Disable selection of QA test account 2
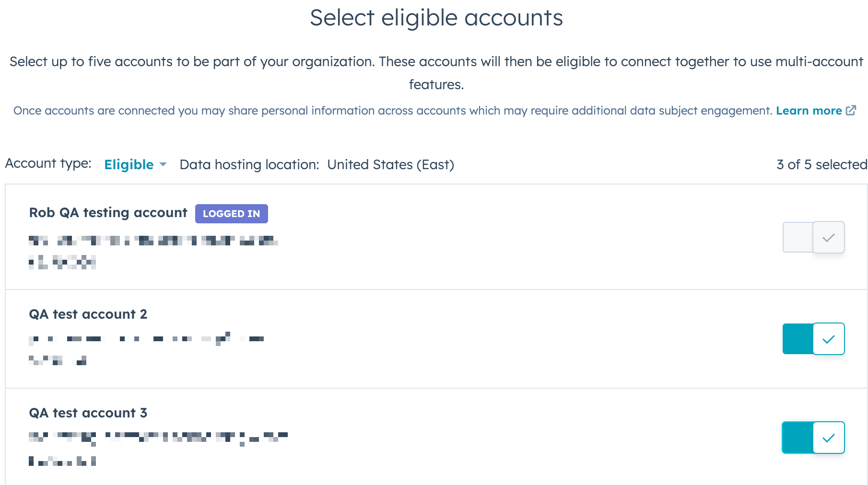Viewport: 868px width, 485px height. coord(813,339)
